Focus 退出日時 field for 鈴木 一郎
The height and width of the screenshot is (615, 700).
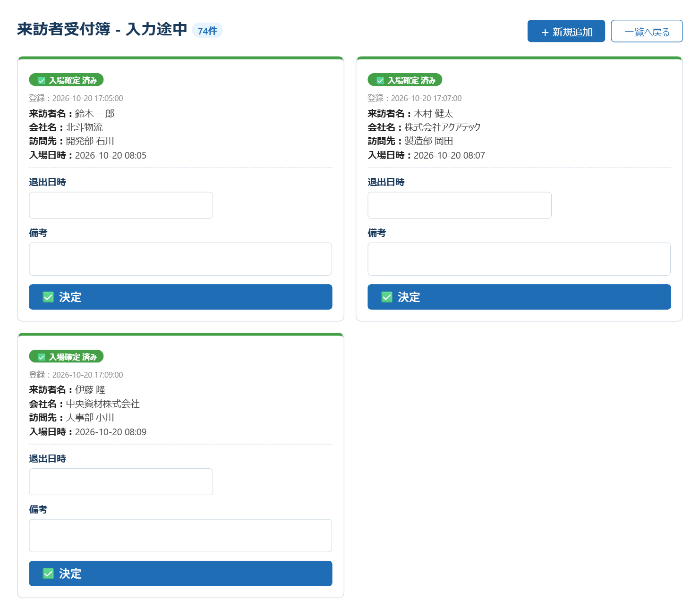point(121,205)
